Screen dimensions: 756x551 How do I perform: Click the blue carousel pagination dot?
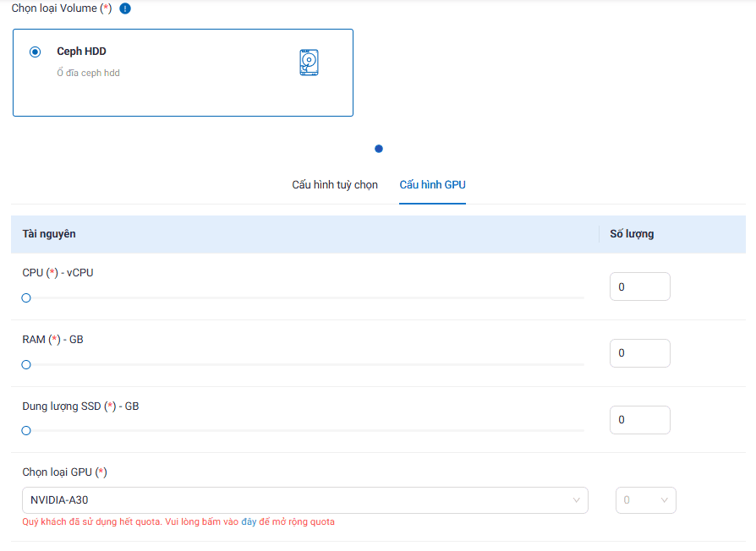[x=379, y=149]
